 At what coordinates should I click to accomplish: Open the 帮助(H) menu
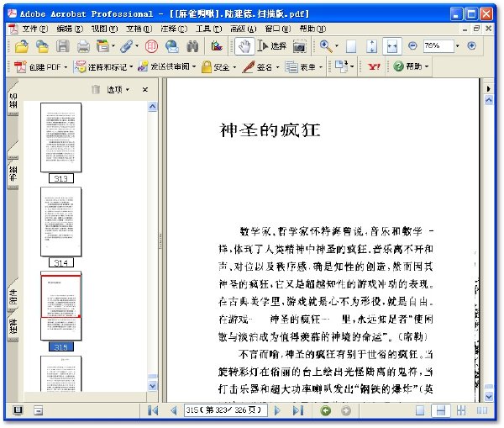coord(312,29)
